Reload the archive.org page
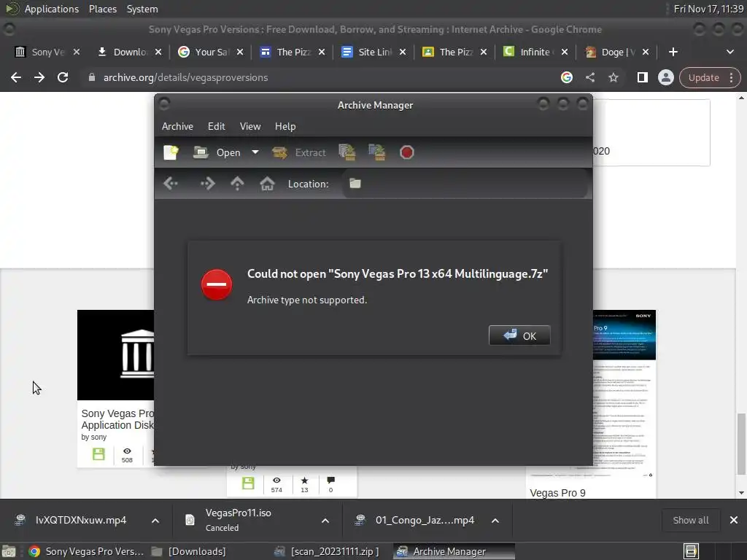 (63, 77)
